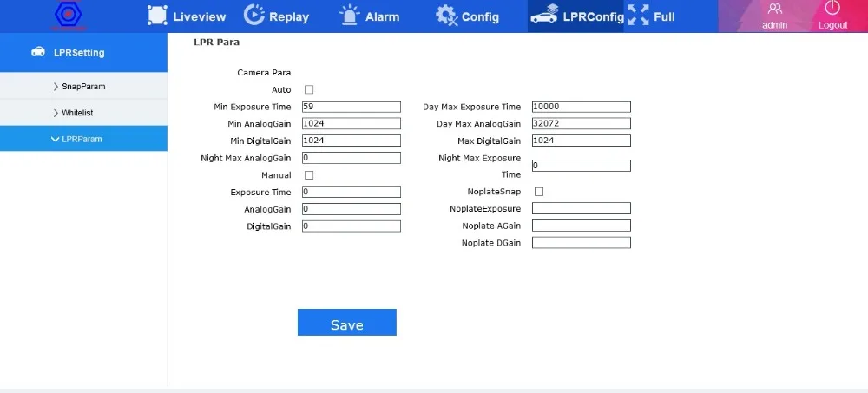Switch to Full screen mode label
Image resolution: width=868 pixels, height=393 pixels.
click(664, 16)
